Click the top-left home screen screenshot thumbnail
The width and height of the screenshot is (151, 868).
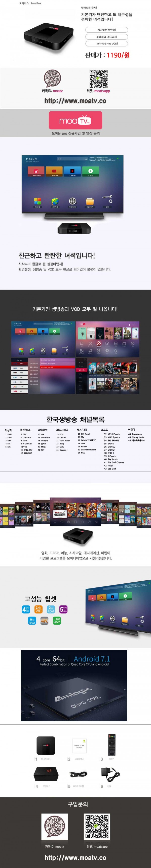43,339
